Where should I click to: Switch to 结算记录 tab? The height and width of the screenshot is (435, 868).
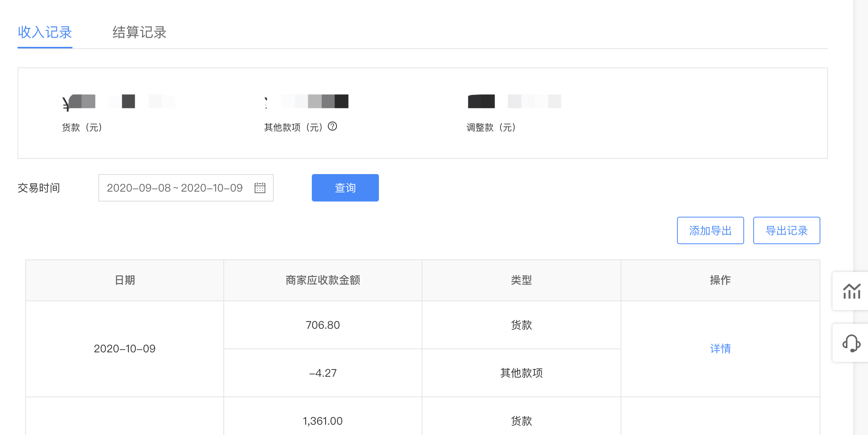(x=139, y=32)
